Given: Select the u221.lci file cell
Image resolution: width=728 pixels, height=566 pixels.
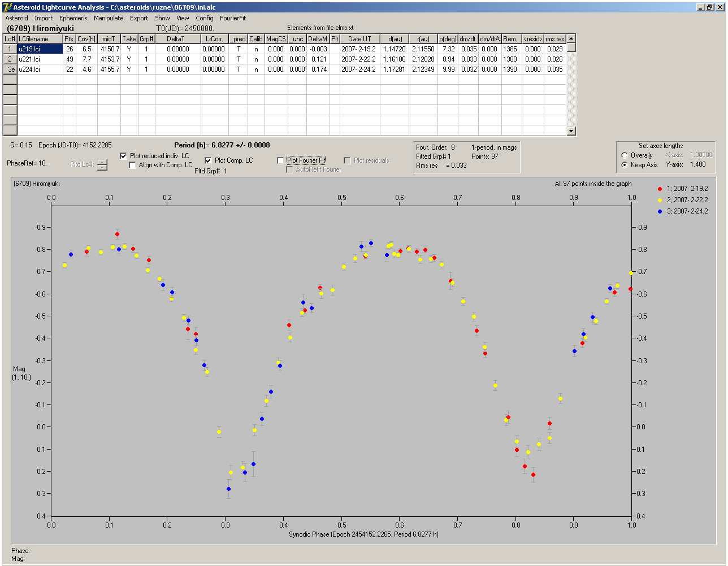Looking at the screenshot, I should 40,59.
